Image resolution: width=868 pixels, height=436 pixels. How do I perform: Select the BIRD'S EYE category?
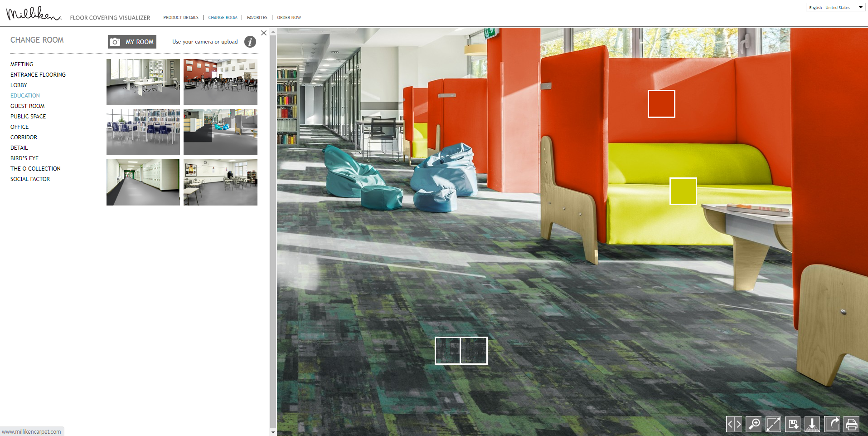click(24, 158)
